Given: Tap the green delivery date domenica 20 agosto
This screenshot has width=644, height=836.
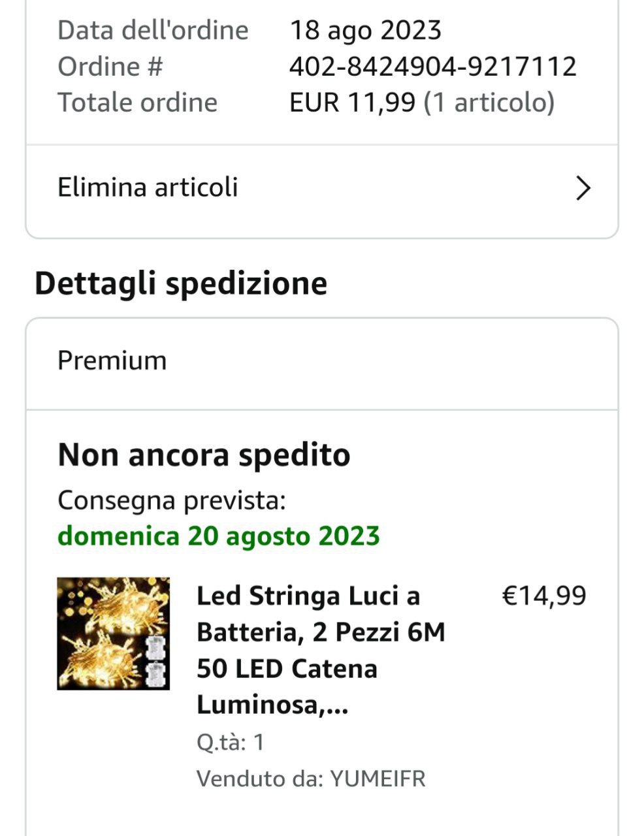Looking at the screenshot, I should tap(219, 536).
